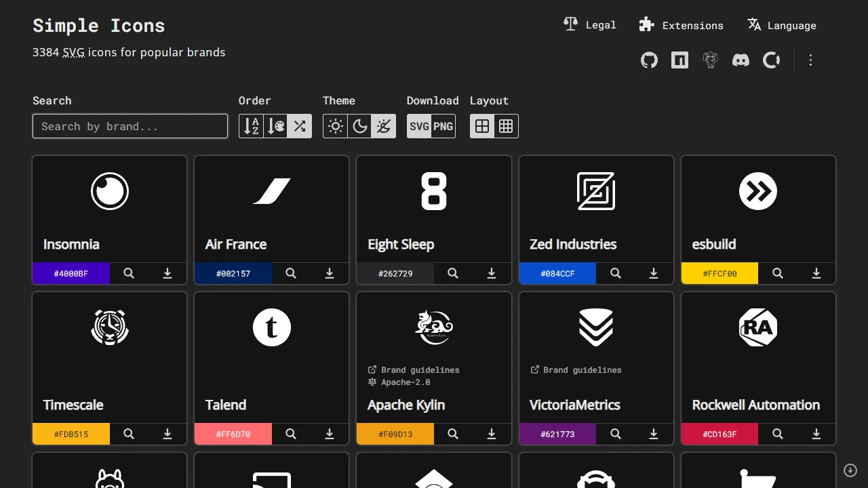Screen dimensions: 868x488
Task: Click the shuffle order icon
Action: (x=300, y=126)
